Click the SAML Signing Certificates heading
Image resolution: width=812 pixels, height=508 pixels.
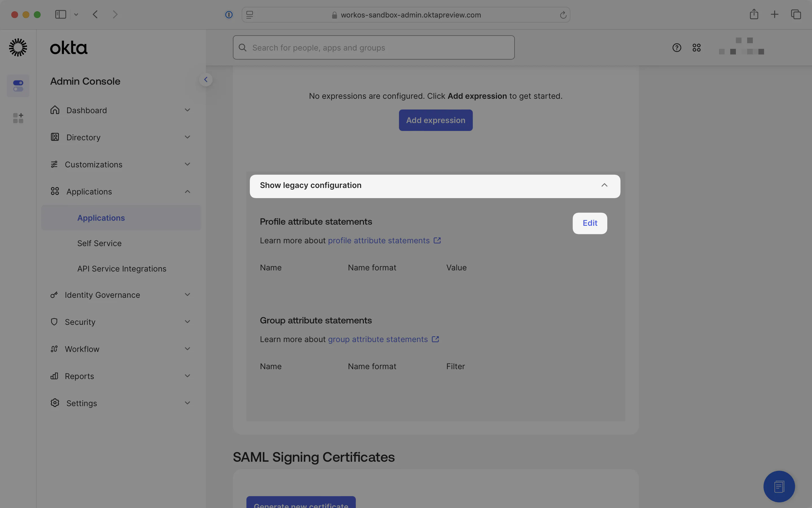[x=314, y=457]
